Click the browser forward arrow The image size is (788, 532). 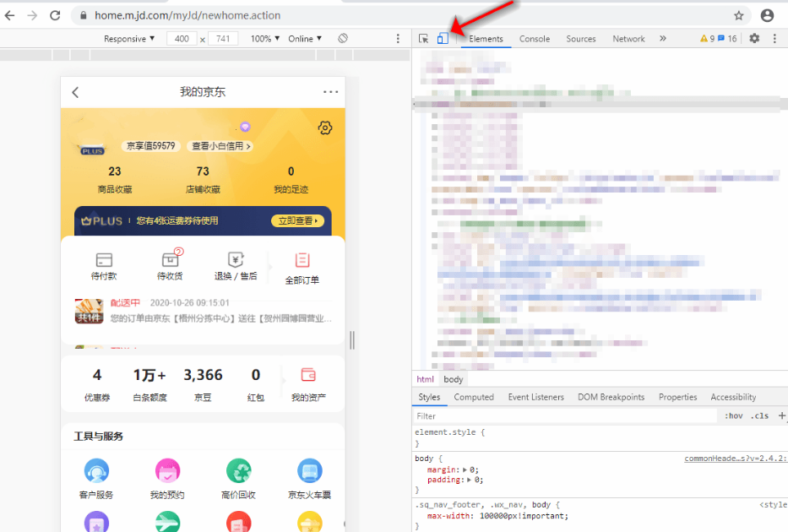(32, 15)
